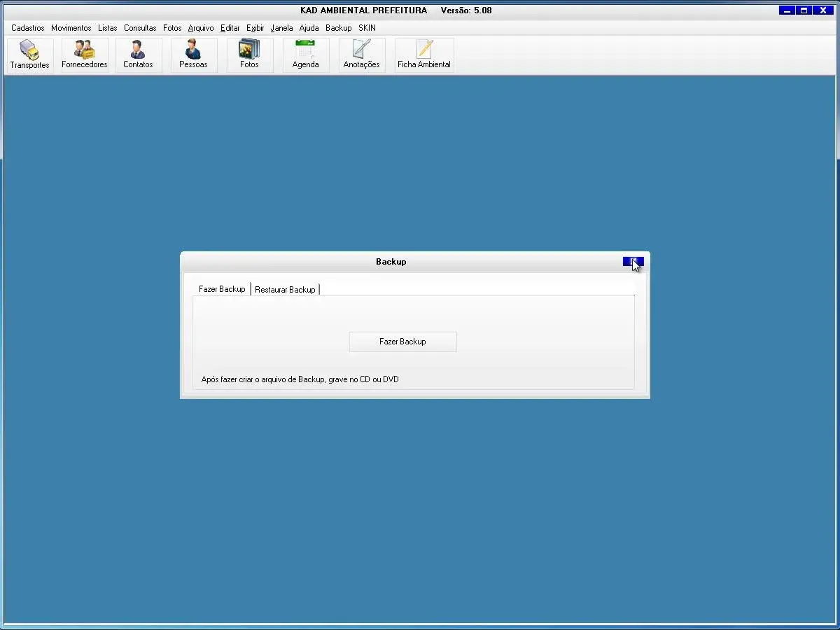Viewport: 840px width, 630px height.
Task: Minimize the KAD Ambiental main window
Action: click(x=787, y=10)
